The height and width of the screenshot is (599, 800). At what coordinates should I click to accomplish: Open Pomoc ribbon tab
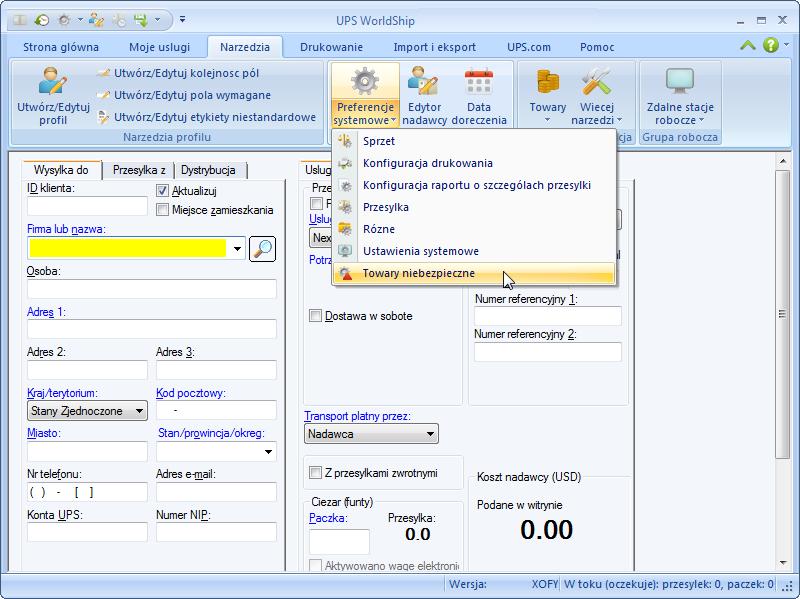(x=597, y=47)
